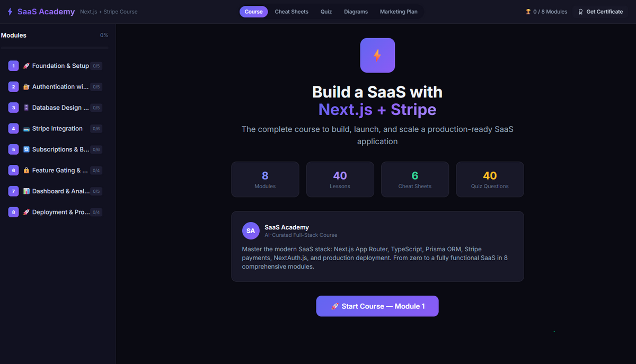The width and height of the screenshot is (636, 364).
Task: Click the Get Certificate button
Action: pos(600,12)
